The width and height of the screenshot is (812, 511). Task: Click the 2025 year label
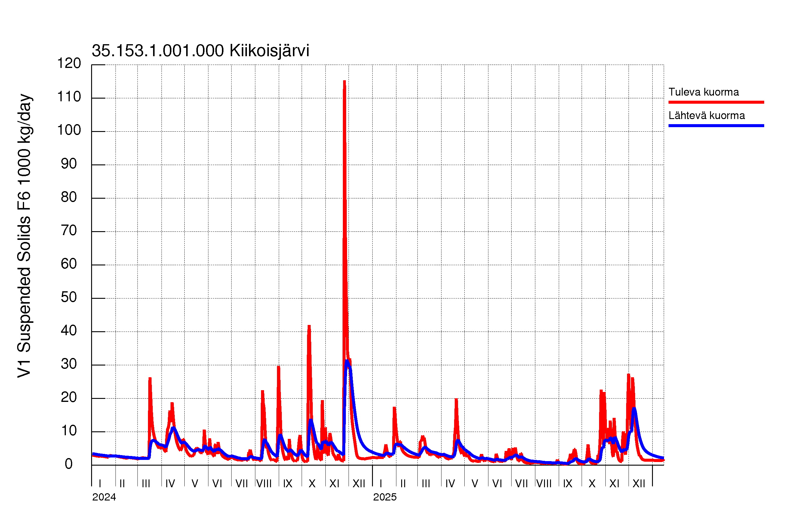385,497
